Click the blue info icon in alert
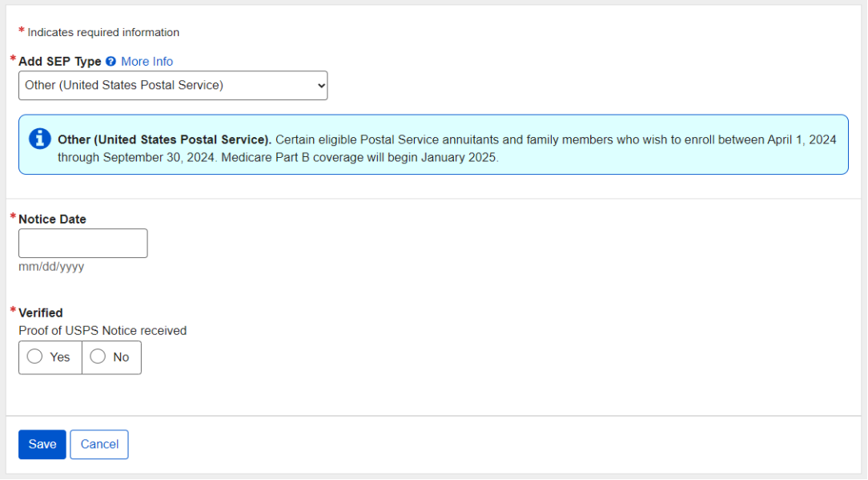The height and width of the screenshot is (480, 868). click(x=39, y=139)
